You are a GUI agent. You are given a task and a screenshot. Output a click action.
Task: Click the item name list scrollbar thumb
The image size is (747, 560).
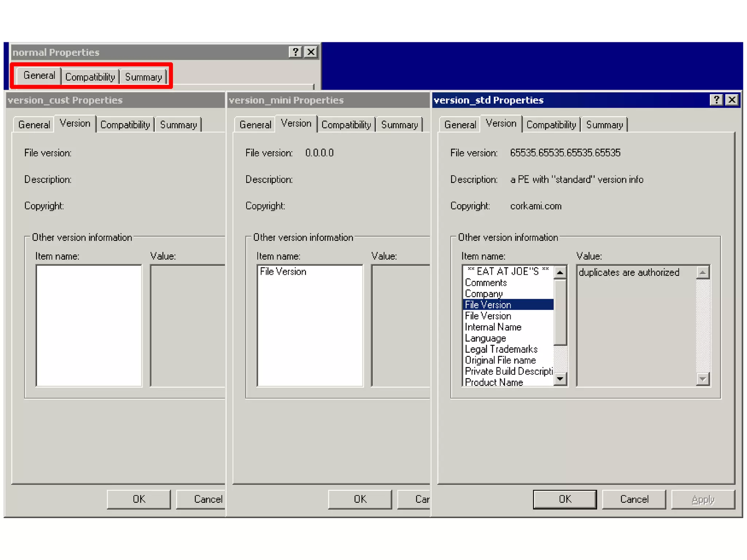[x=560, y=312]
